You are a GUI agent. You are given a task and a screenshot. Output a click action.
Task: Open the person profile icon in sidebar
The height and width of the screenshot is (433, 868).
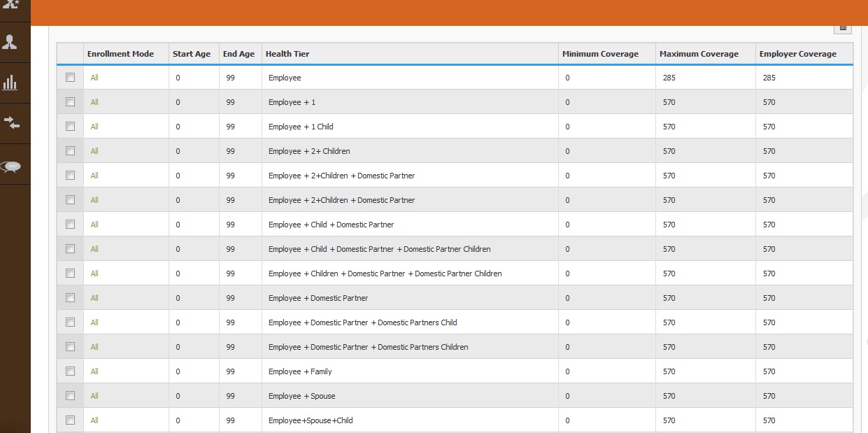pos(10,42)
